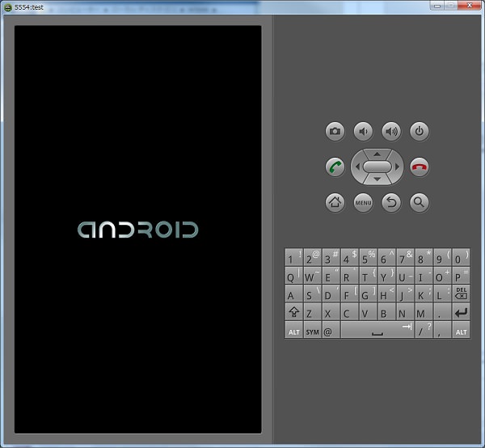Viewport: 485px width, 448px height.
Task: Click the 0 key
Action: (x=461, y=257)
